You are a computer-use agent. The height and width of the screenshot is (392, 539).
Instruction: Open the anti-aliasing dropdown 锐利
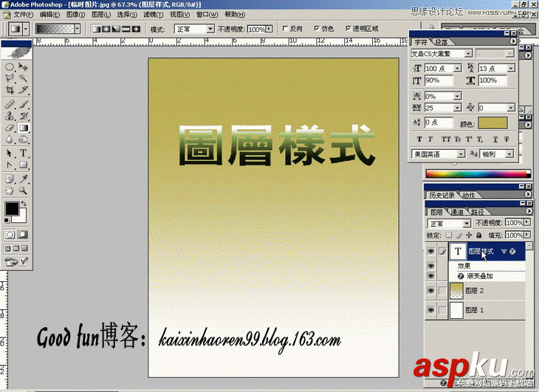510,154
